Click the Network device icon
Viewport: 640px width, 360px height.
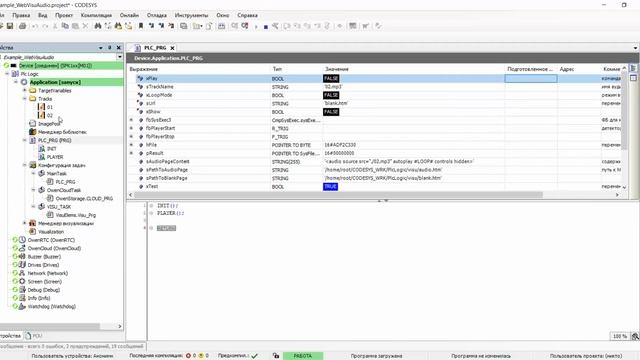point(22,273)
